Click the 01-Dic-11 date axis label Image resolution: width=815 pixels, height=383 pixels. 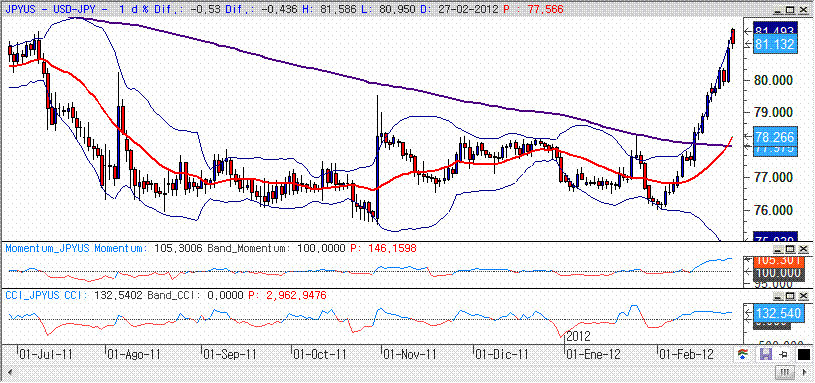point(503,354)
